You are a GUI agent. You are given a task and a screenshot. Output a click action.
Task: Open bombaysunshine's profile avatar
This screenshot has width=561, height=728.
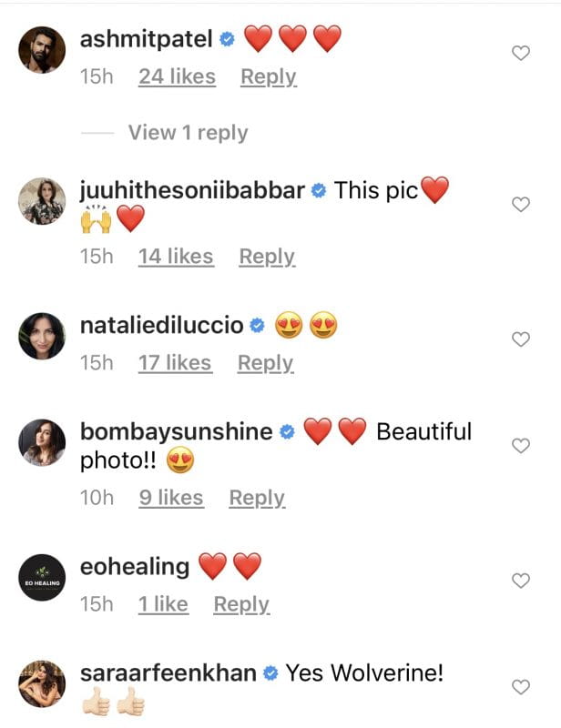42,443
